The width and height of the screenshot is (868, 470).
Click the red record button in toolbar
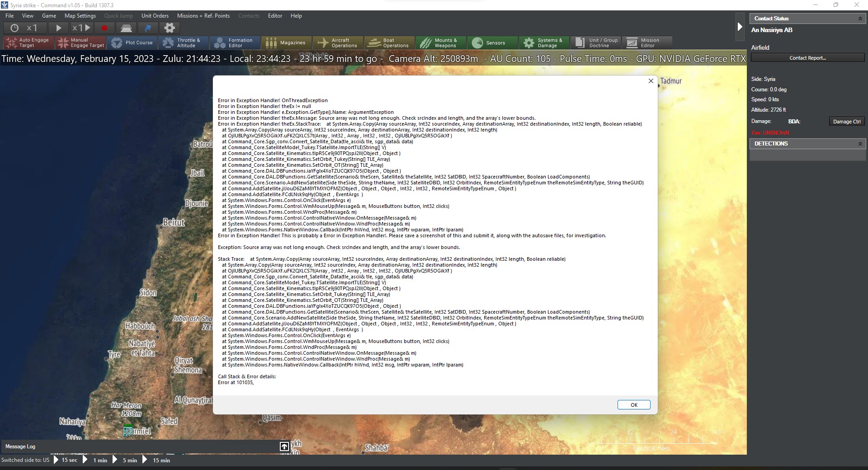coord(104,28)
